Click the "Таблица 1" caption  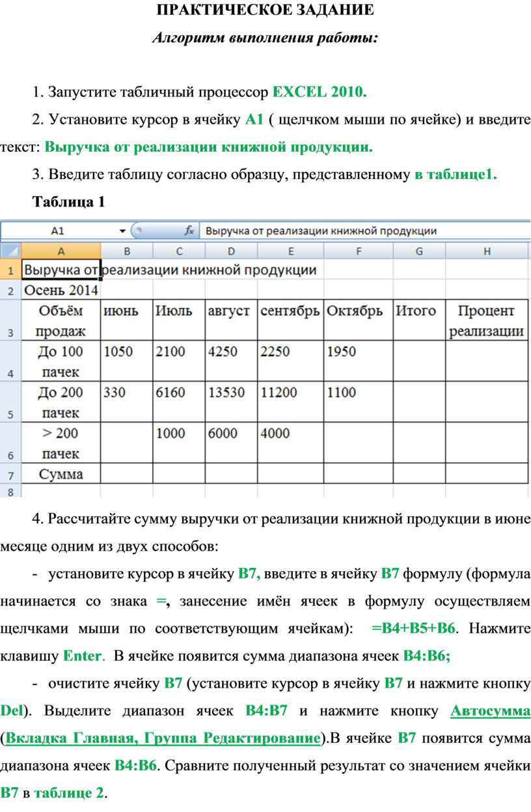(68, 202)
